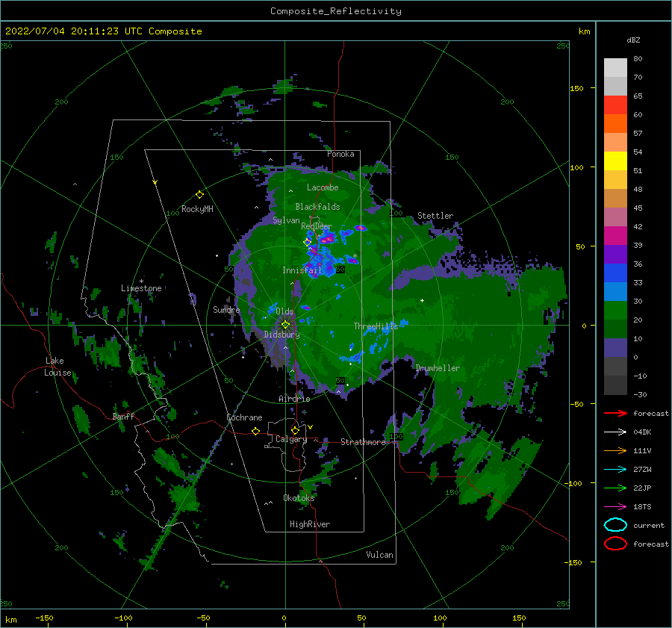The image size is (672, 628).
Task: Click the dBZ legend heading
Action: pos(633,40)
